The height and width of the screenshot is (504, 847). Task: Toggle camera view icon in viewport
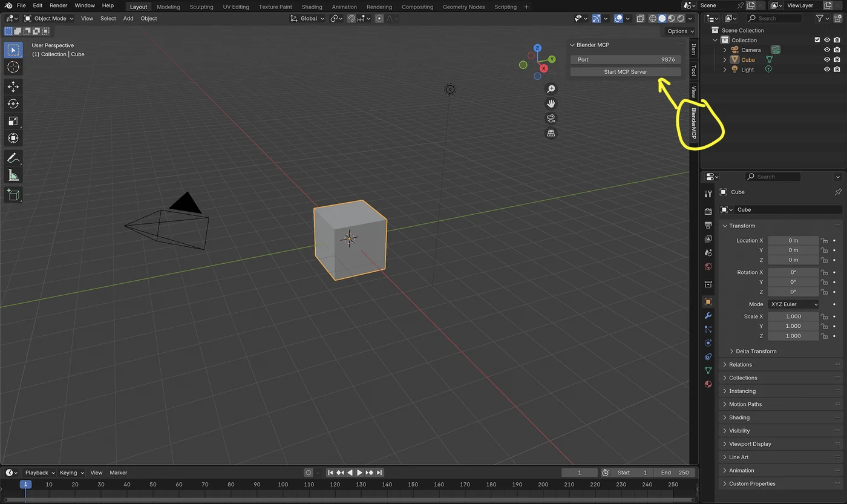(x=551, y=119)
